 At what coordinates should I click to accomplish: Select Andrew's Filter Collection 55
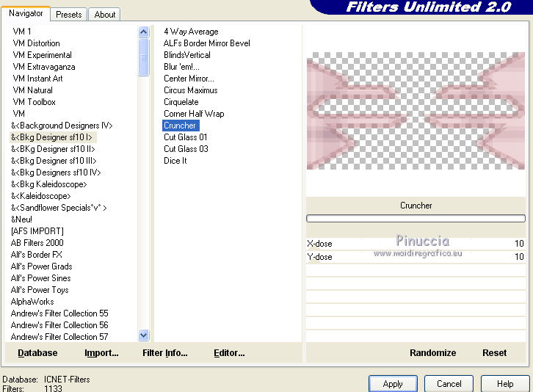pyautogui.click(x=59, y=313)
